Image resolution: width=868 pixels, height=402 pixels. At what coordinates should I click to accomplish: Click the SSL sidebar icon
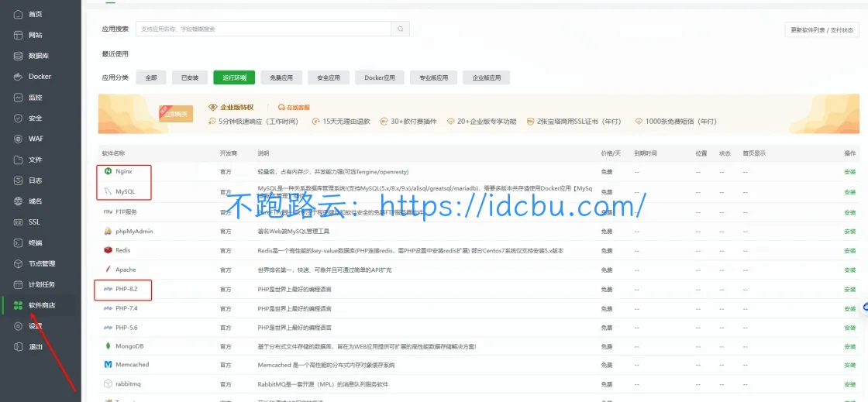(19, 222)
